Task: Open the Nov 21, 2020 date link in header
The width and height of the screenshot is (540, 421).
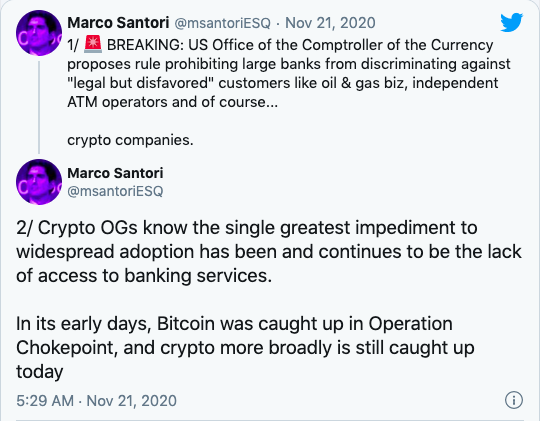Action: coord(330,23)
